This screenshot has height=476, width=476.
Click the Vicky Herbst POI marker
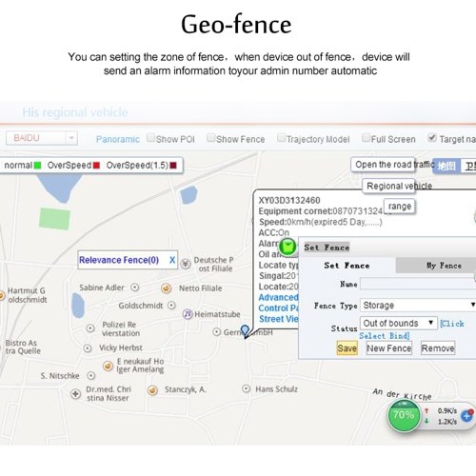88,348
